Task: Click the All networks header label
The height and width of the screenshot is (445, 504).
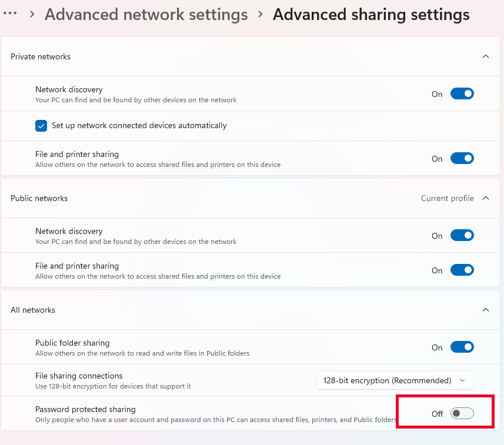Action: click(33, 310)
